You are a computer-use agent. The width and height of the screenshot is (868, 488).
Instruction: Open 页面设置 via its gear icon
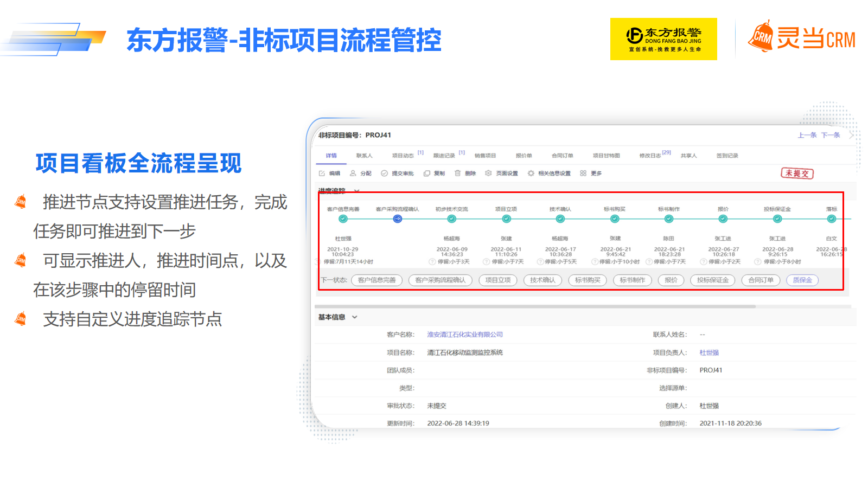pyautogui.click(x=488, y=174)
